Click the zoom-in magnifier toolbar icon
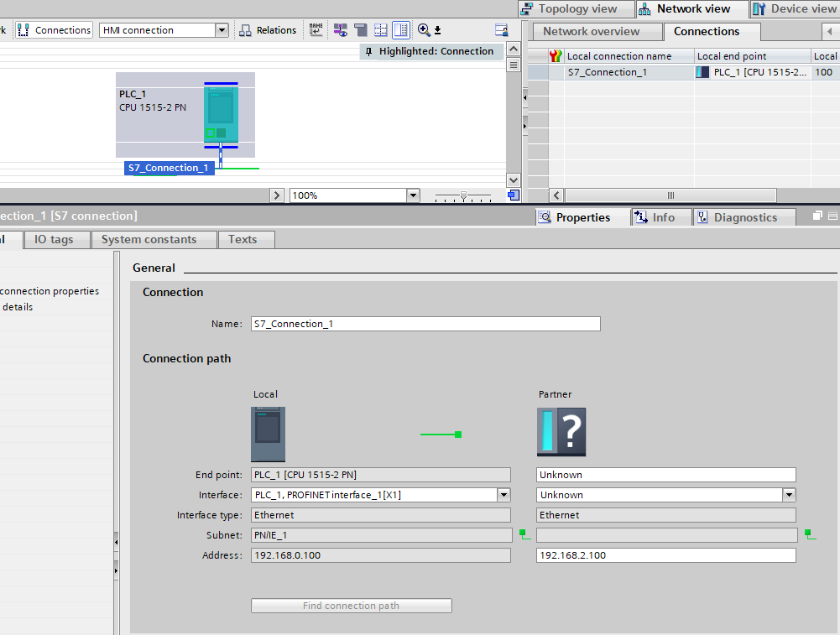 tap(424, 30)
